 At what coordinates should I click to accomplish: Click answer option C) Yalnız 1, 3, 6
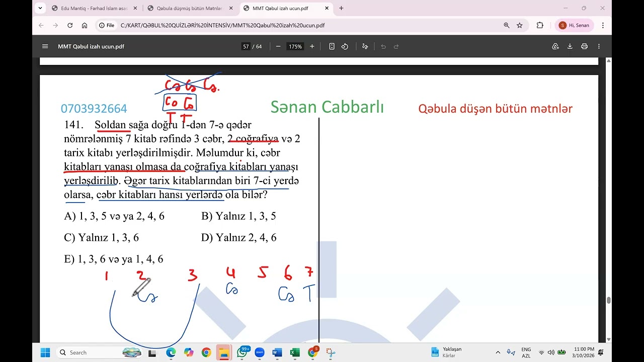(x=101, y=238)
